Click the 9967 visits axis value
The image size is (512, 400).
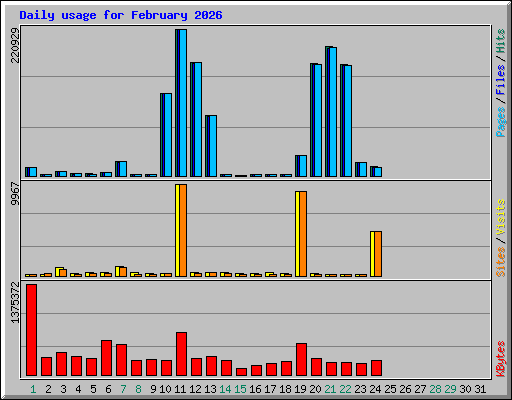(x=15, y=194)
